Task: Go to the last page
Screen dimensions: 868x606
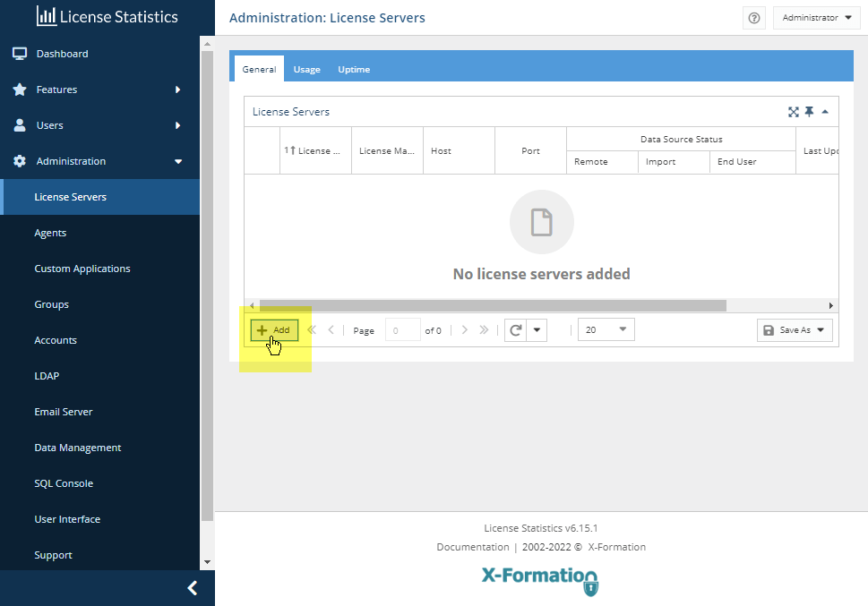Action: pyautogui.click(x=484, y=329)
